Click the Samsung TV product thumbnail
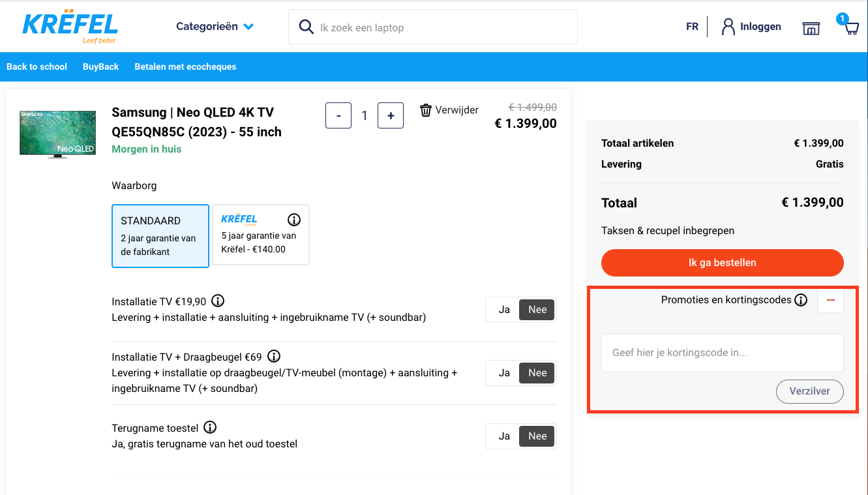Viewport: 868px width, 495px height. (x=57, y=134)
